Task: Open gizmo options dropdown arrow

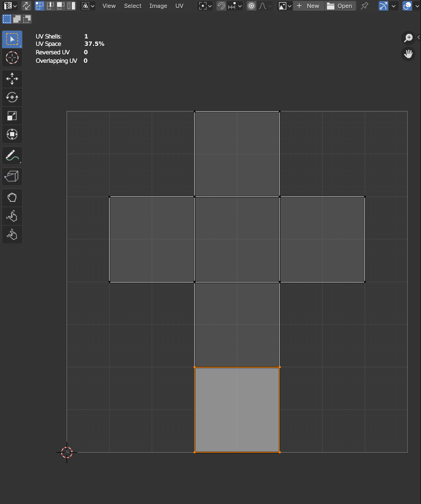Action: pyautogui.click(x=394, y=6)
